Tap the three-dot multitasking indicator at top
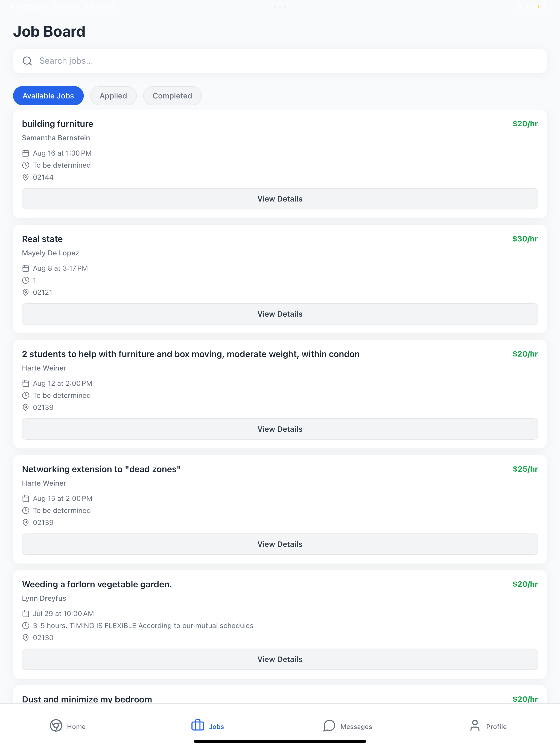 (x=280, y=6)
